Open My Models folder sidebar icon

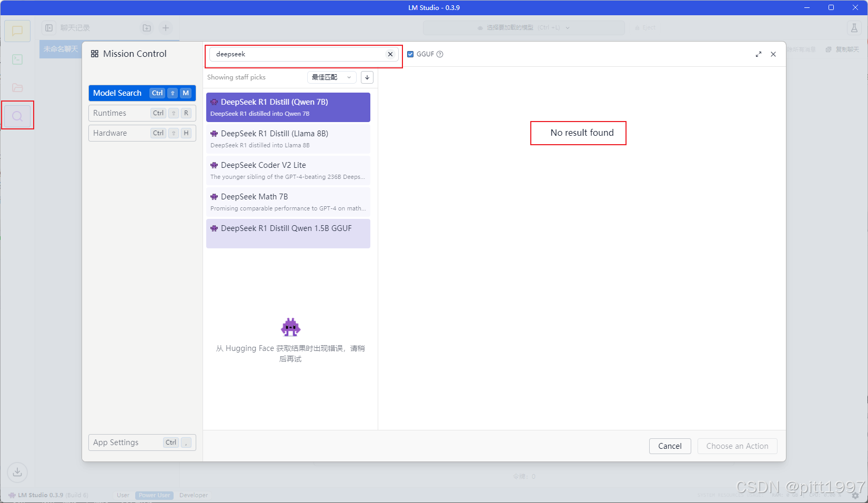click(17, 88)
